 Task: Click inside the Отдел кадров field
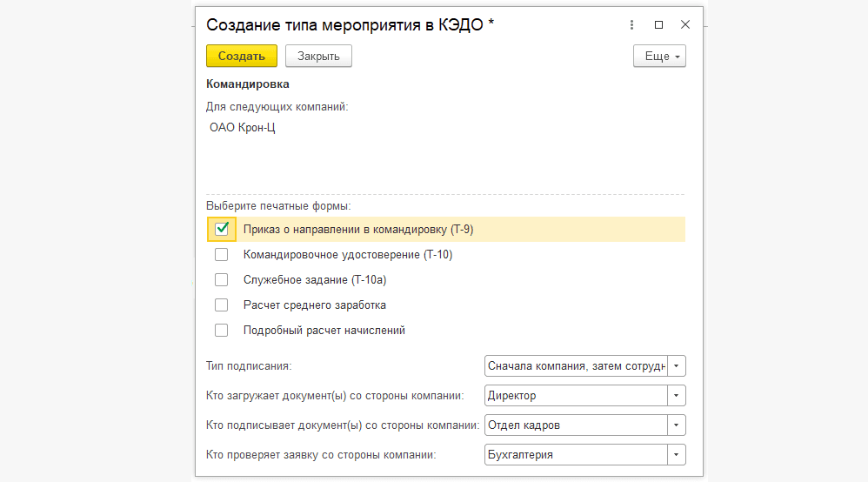(x=576, y=425)
